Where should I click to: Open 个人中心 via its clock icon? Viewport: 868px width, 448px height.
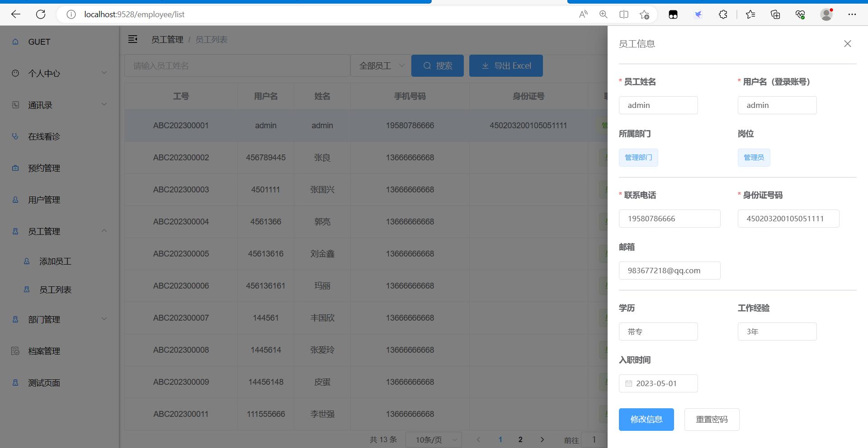tap(15, 73)
